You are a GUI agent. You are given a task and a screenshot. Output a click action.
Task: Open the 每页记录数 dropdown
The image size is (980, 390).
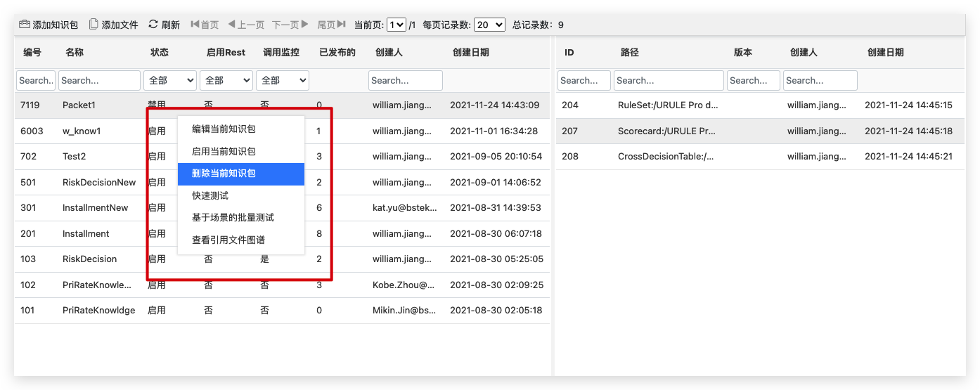[x=489, y=25]
